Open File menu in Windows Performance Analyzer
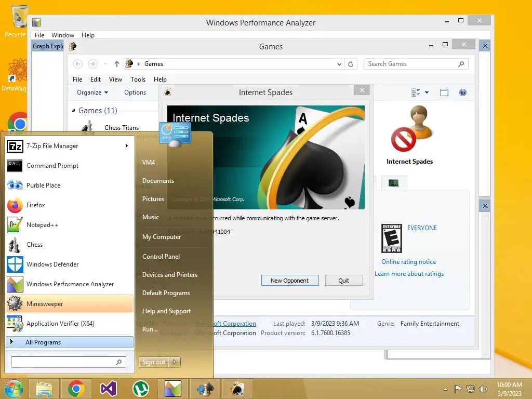532x399 pixels. 39,35
